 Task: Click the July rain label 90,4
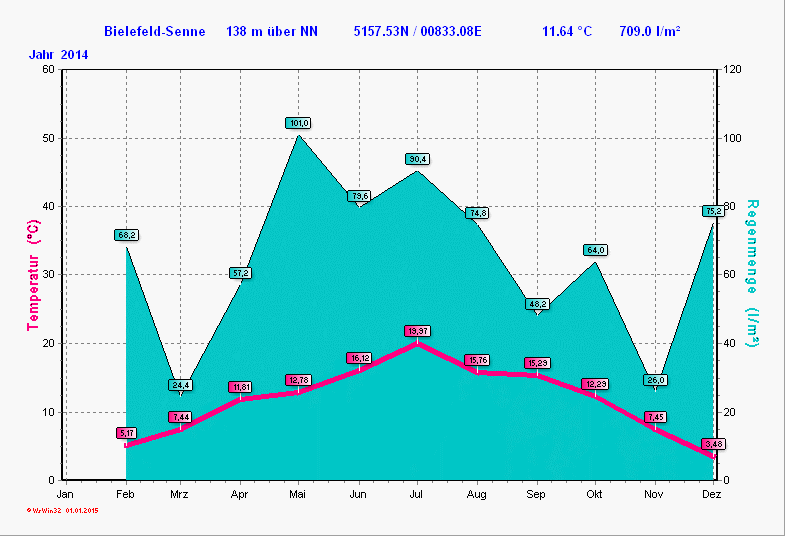418,159
